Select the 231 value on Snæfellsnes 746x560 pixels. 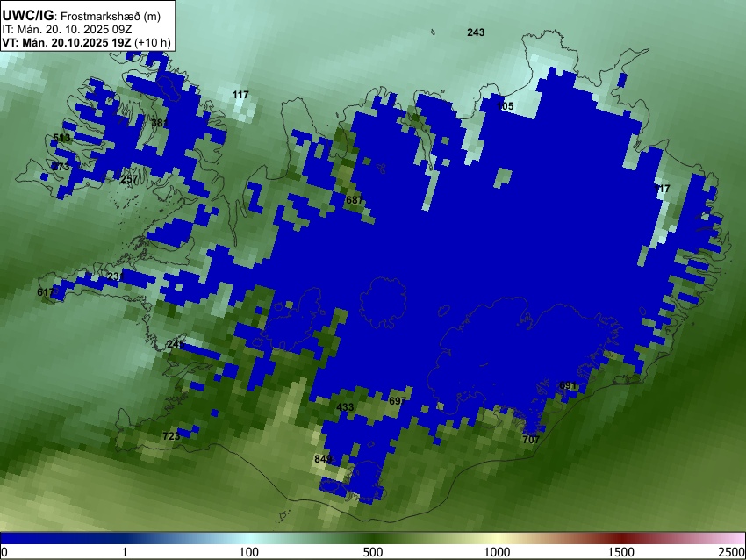pos(116,276)
